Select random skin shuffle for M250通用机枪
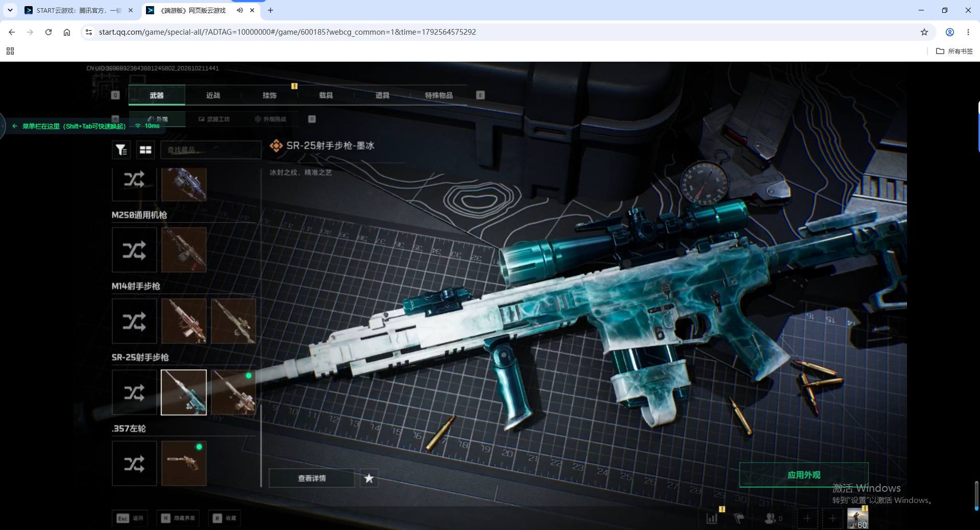This screenshot has width=980, height=530. (134, 250)
